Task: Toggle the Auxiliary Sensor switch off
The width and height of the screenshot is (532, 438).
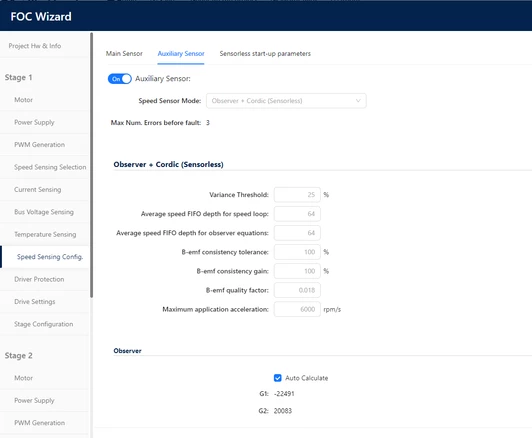Action: (x=119, y=79)
